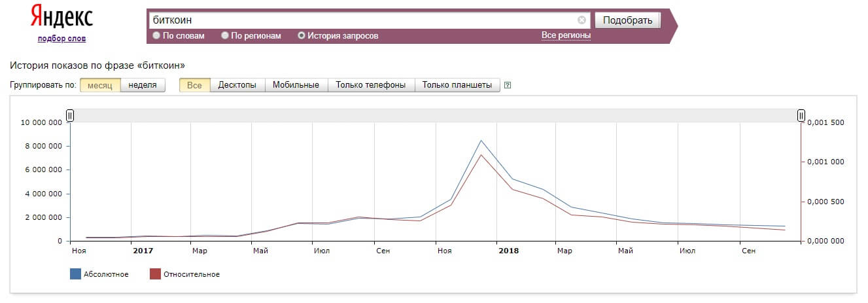Show 'Только телефоны' data
The image size is (868, 303).
(371, 85)
